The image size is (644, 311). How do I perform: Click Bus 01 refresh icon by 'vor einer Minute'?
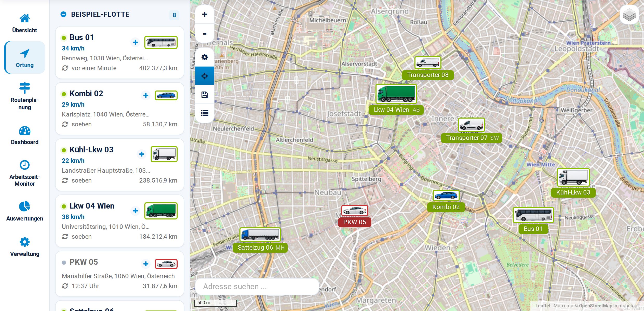click(x=65, y=68)
